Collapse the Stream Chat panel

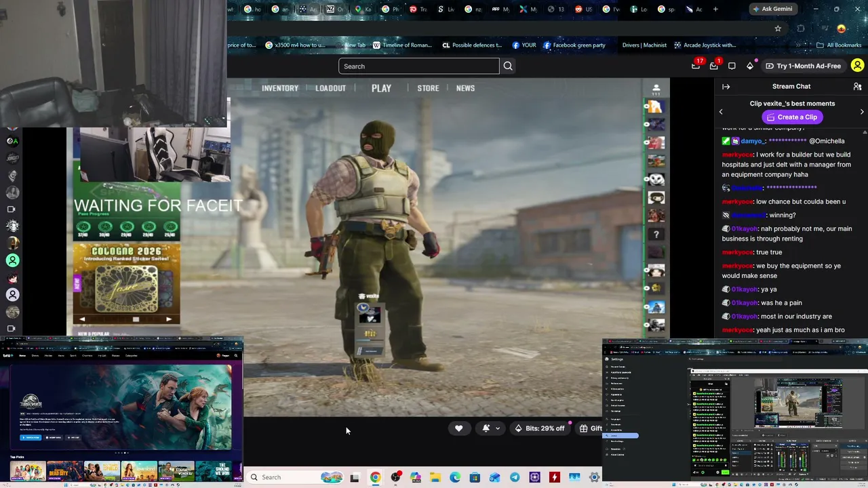(726, 87)
